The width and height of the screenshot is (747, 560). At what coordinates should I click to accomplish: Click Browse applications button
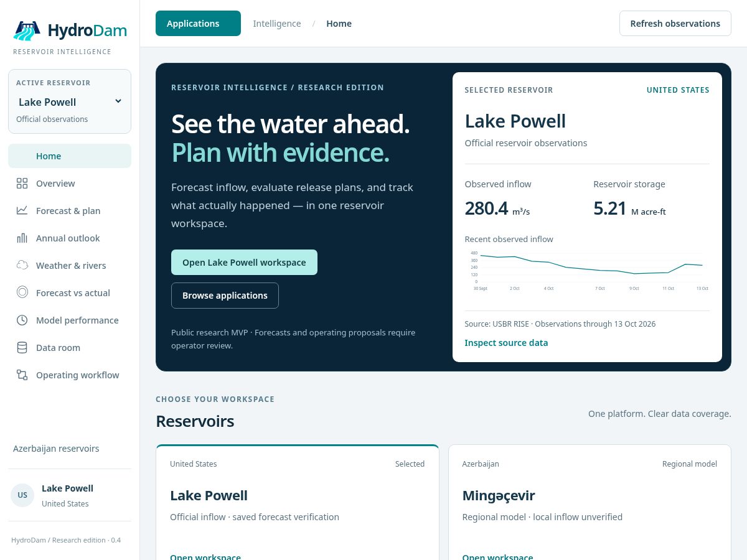click(225, 296)
